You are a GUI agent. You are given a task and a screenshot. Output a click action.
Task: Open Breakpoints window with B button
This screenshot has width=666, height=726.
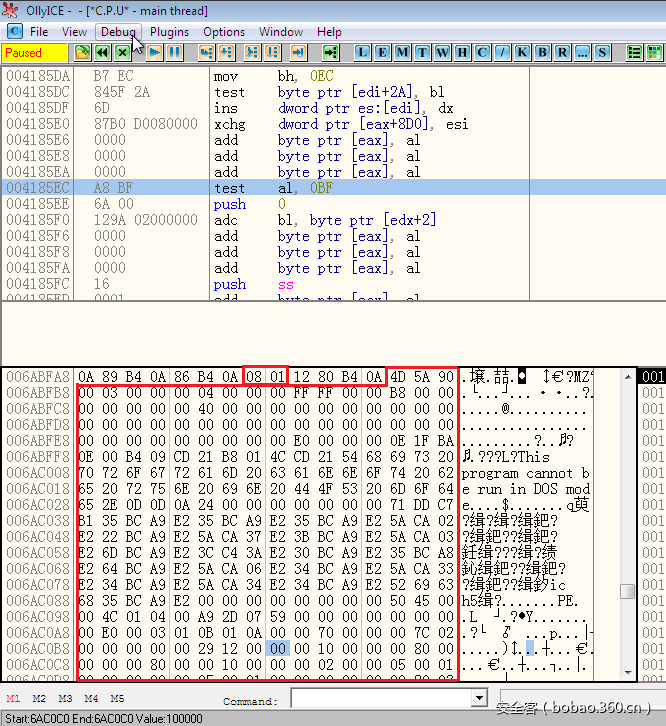click(542, 52)
